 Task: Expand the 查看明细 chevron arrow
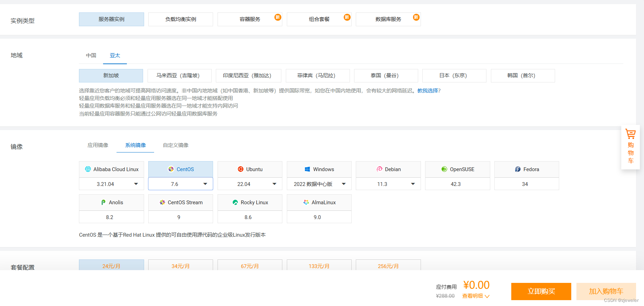point(487,296)
